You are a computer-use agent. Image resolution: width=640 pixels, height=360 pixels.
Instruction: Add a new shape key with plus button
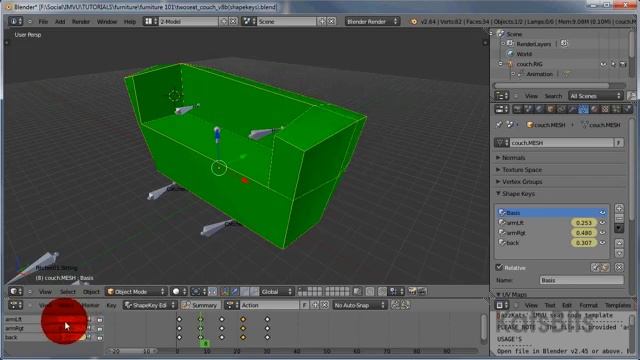[619, 209]
